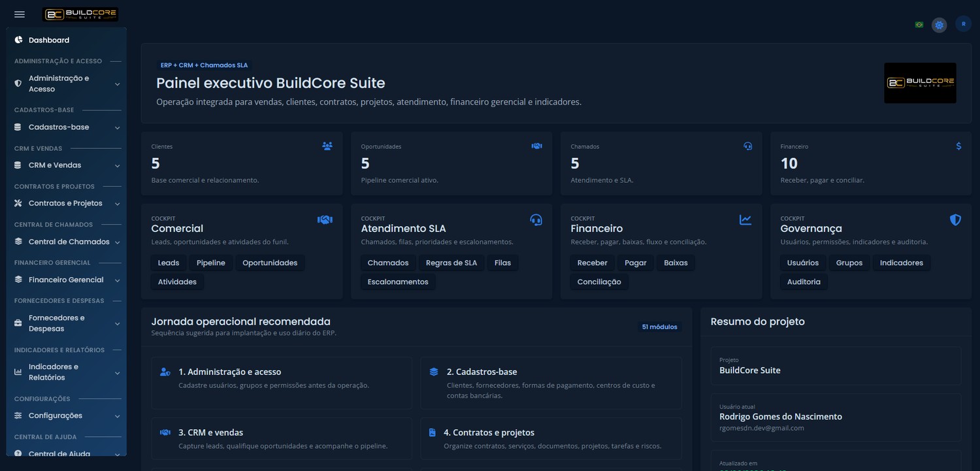Expand Fornecedores e Despesas chevron

pos(117,324)
